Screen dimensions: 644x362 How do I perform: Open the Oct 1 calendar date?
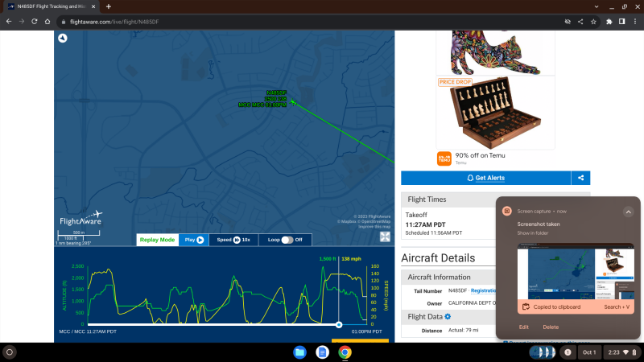tap(589, 352)
